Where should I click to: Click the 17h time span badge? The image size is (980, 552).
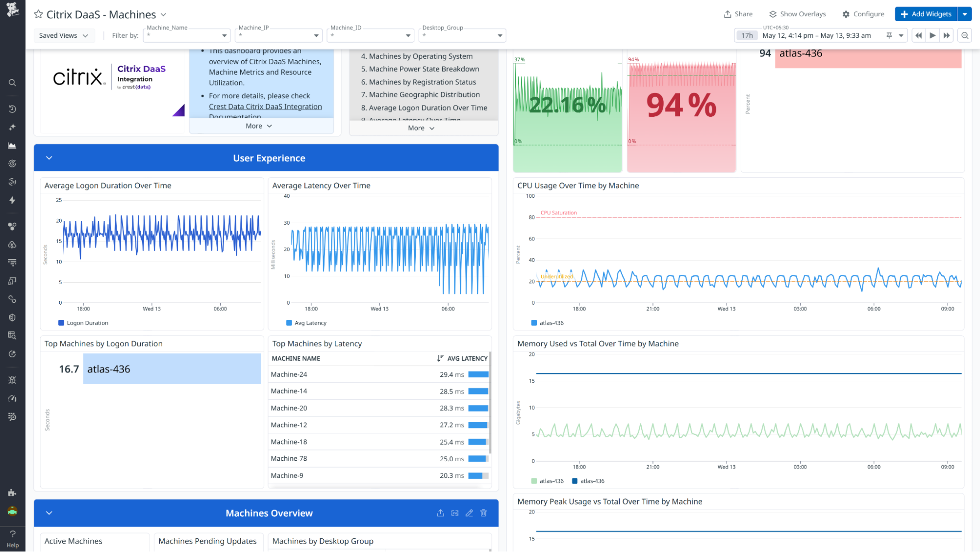click(747, 35)
